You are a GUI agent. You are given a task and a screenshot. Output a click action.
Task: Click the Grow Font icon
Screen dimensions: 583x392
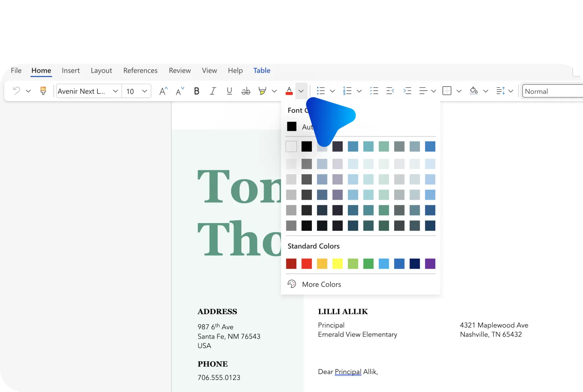point(164,91)
